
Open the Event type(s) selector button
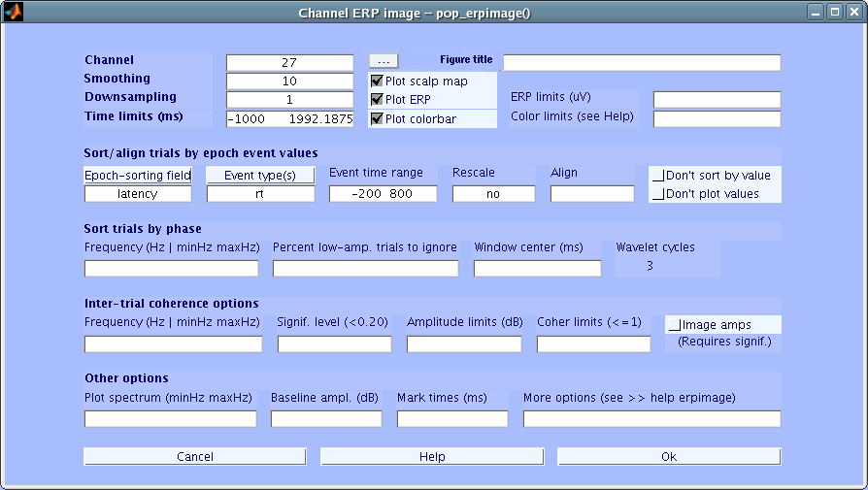coord(260,175)
